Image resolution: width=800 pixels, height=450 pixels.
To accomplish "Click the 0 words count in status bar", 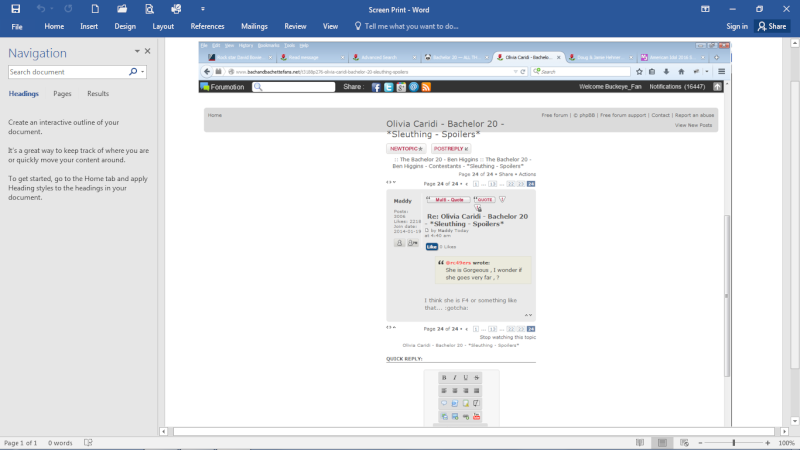I will click(60, 443).
